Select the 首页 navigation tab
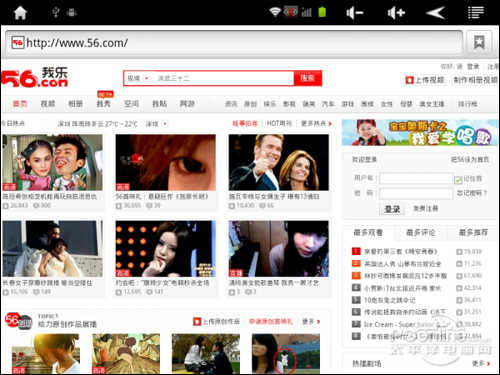500x375 pixels. coord(20,104)
